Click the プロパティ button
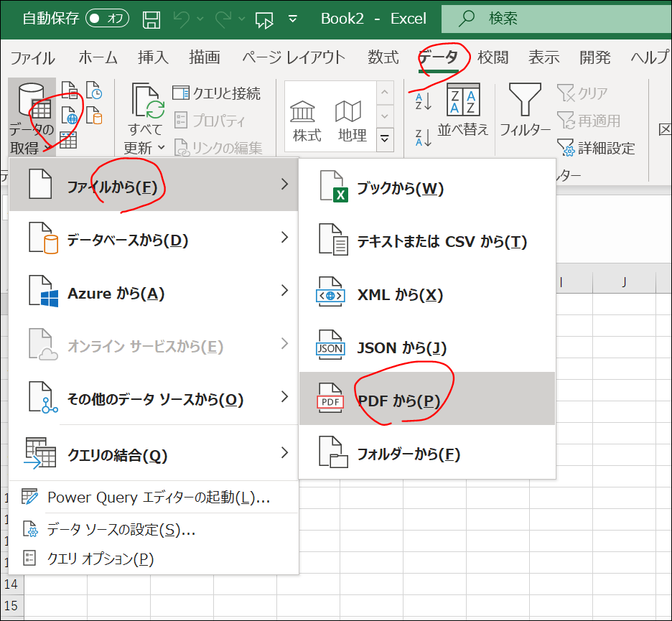This screenshot has width=672, height=621. click(x=210, y=121)
